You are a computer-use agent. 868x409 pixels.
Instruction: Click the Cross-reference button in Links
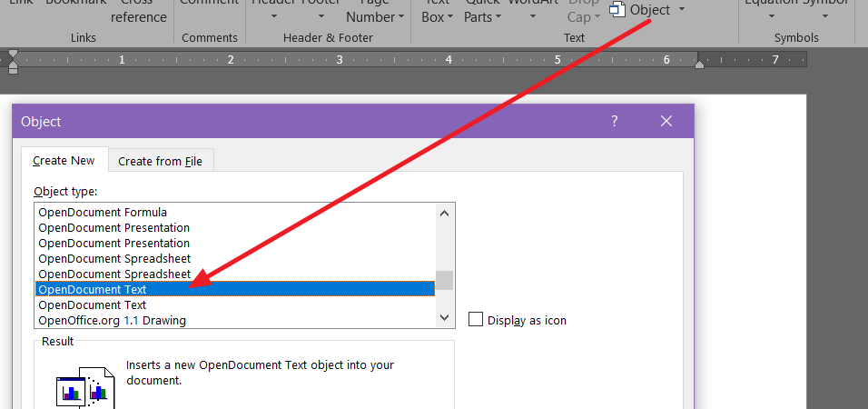point(138,11)
